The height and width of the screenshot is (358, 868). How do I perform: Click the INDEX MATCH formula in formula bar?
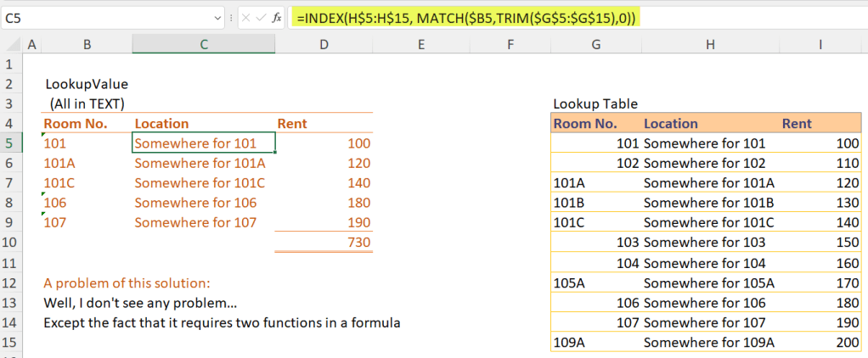click(465, 17)
